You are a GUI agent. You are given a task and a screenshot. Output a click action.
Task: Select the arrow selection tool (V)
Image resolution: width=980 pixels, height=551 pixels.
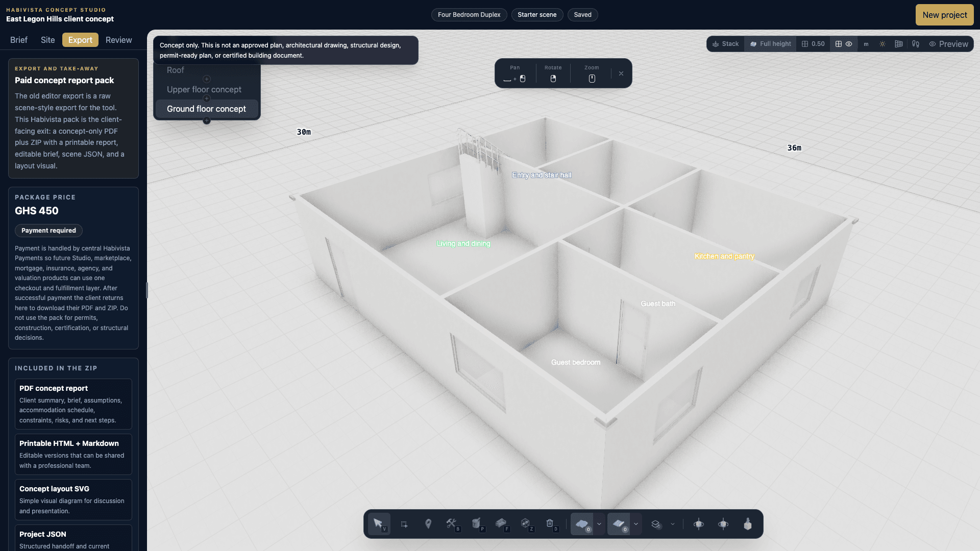click(379, 524)
